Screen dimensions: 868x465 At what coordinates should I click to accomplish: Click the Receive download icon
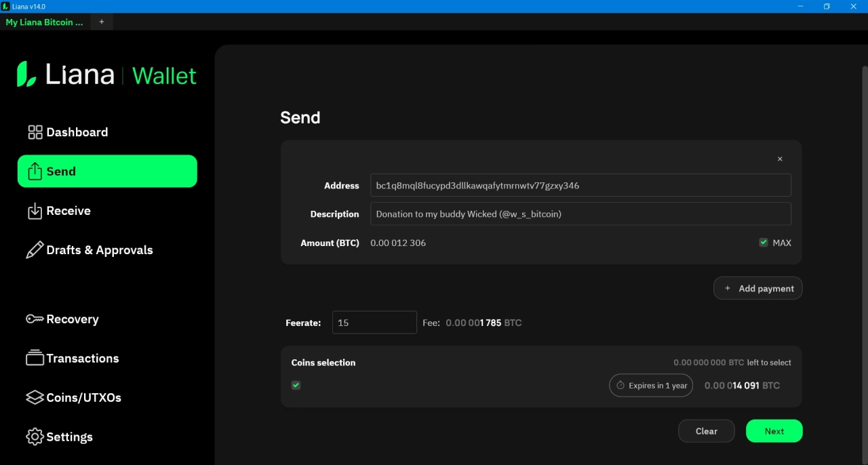[35, 211]
